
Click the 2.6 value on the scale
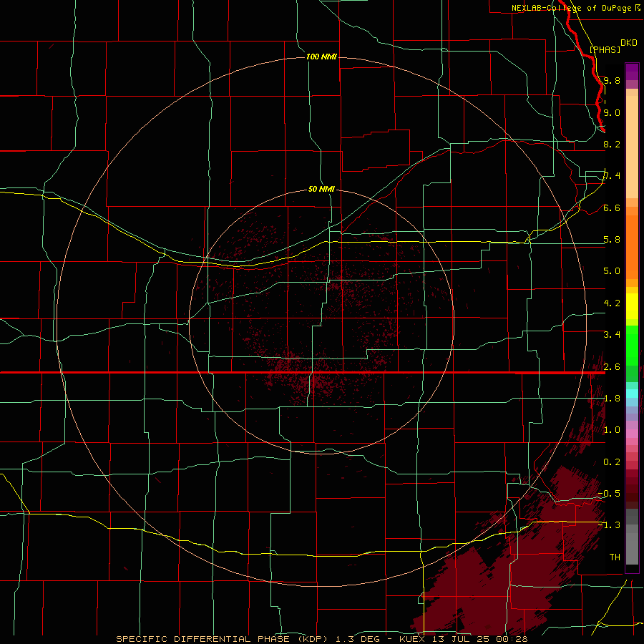(612, 366)
